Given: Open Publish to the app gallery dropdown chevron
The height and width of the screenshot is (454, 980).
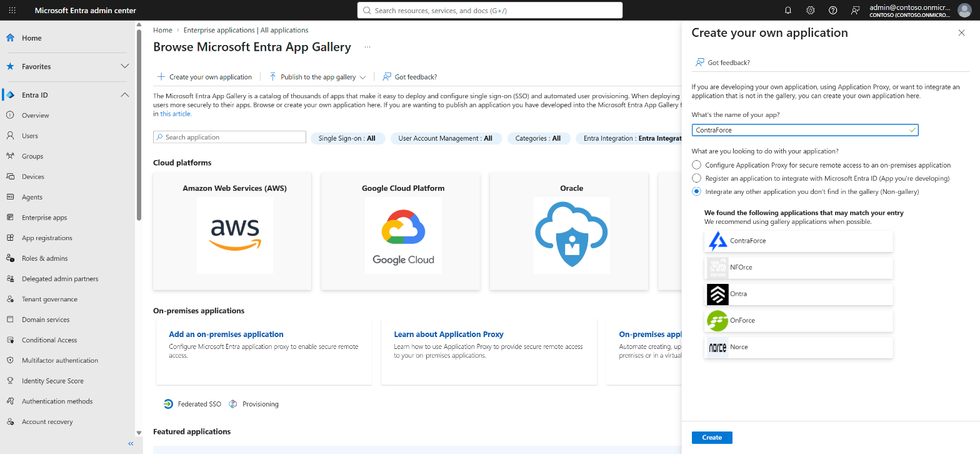Looking at the screenshot, I should (x=362, y=78).
